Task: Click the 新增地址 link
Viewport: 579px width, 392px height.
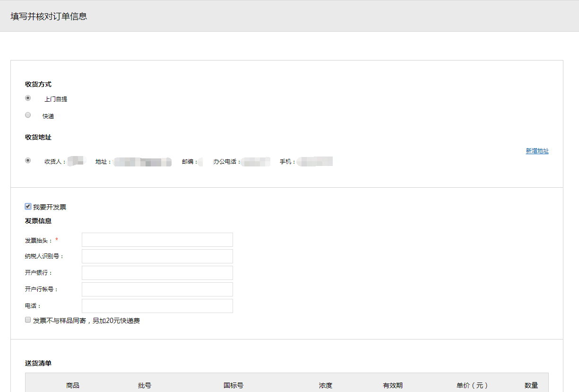Action: [x=537, y=151]
